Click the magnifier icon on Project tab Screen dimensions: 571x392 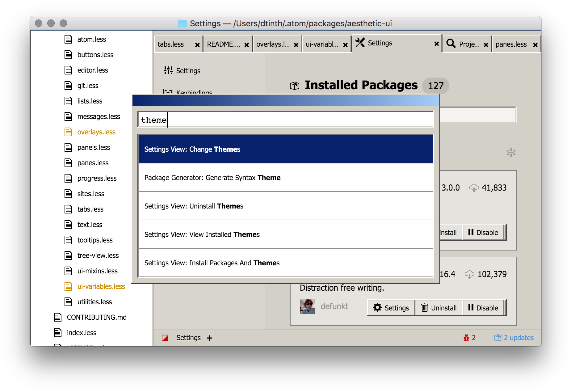pos(451,44)
